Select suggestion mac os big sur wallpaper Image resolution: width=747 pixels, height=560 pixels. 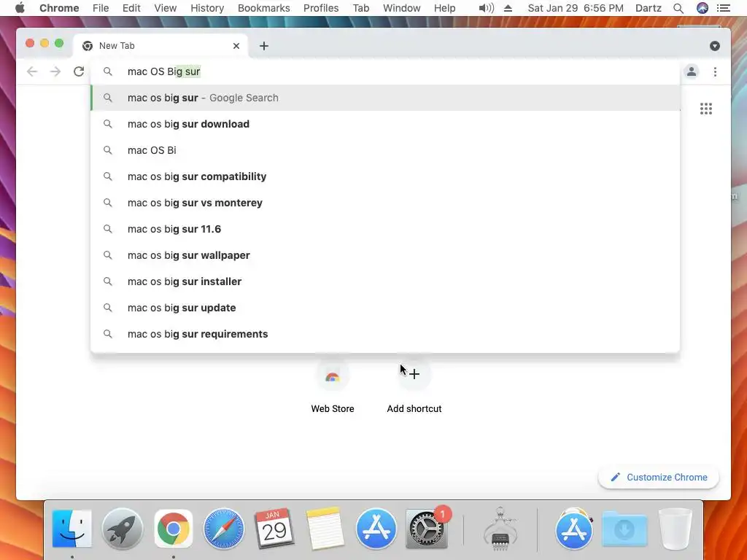(x=385, y=255)
